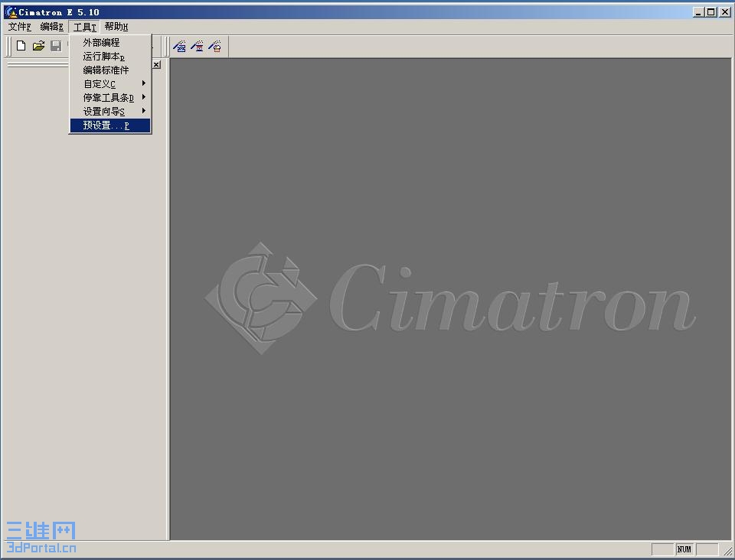Click the NUM status bar indicator
This screenshot has height=560, width=735.
[684, 549]
